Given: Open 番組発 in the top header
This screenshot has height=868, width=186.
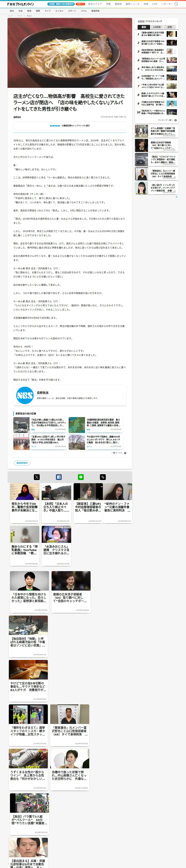Looking at the screenshot, I should 118,4.
